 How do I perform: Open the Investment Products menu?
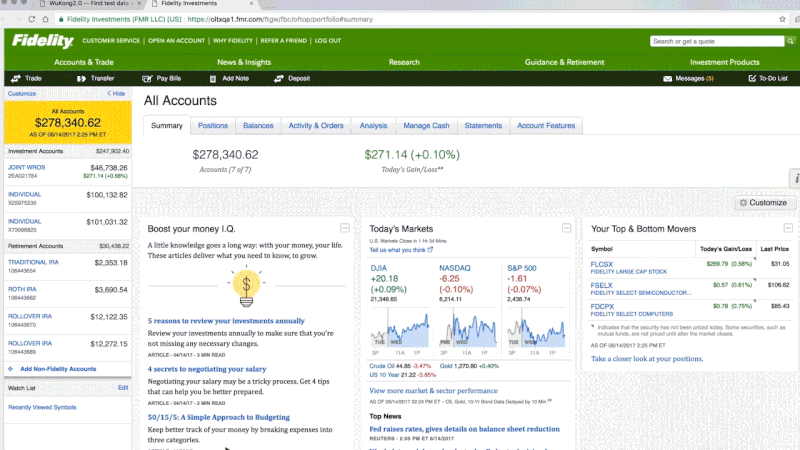pos(724,62)
